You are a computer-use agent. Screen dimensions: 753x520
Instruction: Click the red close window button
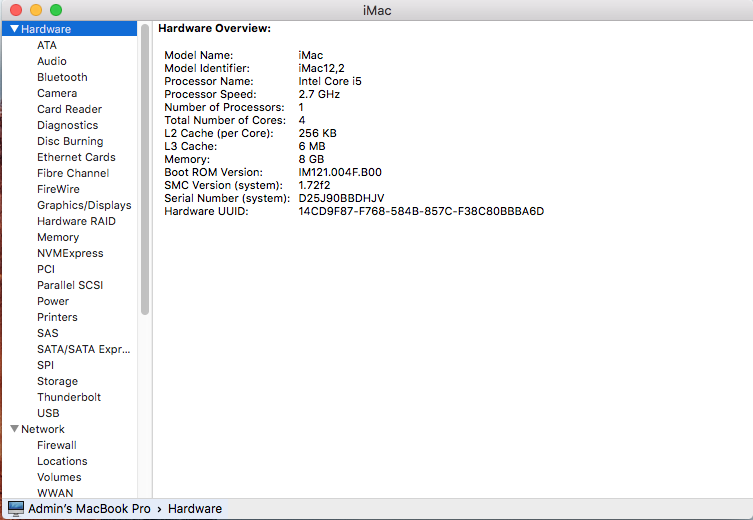pyautogui.click(x=16, y=10)
